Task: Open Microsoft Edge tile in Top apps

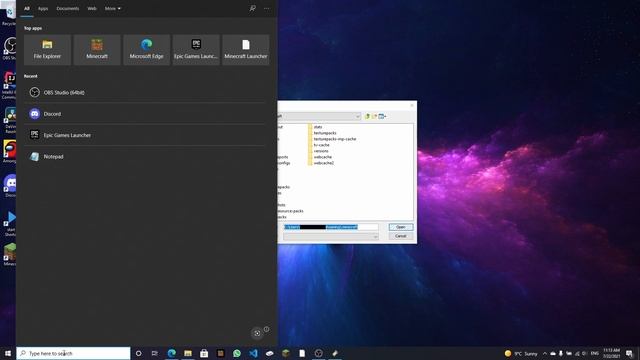Action: coord(147,50)
